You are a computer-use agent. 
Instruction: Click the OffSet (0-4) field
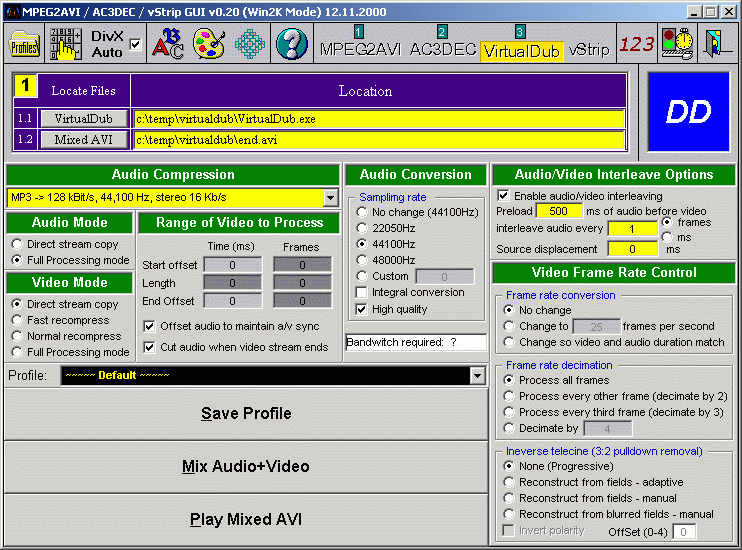click(684, 532)
